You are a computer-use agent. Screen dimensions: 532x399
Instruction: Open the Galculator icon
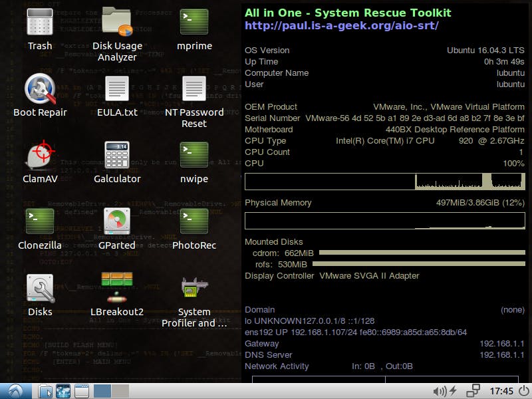tap(117, 155)
